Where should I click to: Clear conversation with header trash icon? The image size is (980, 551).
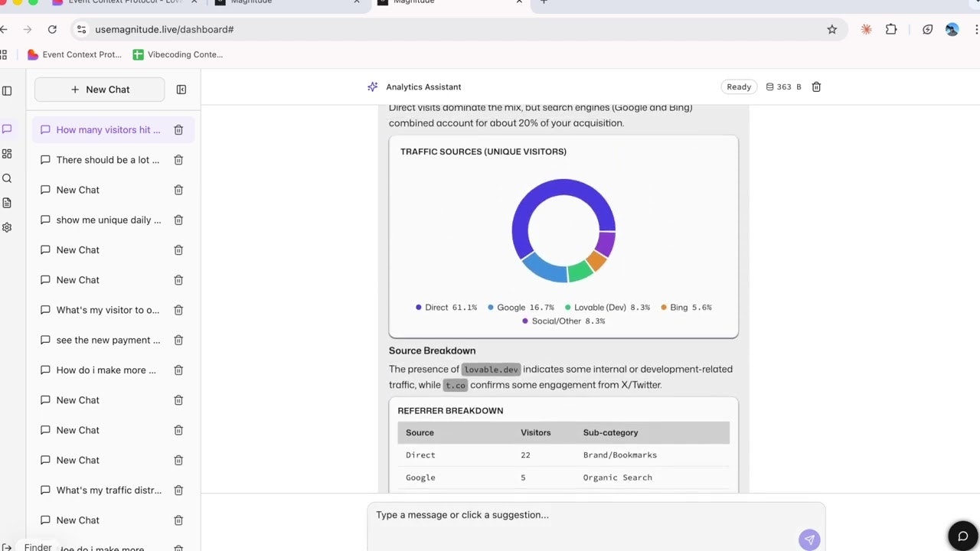pyautogui.click(x=816, y=86)
